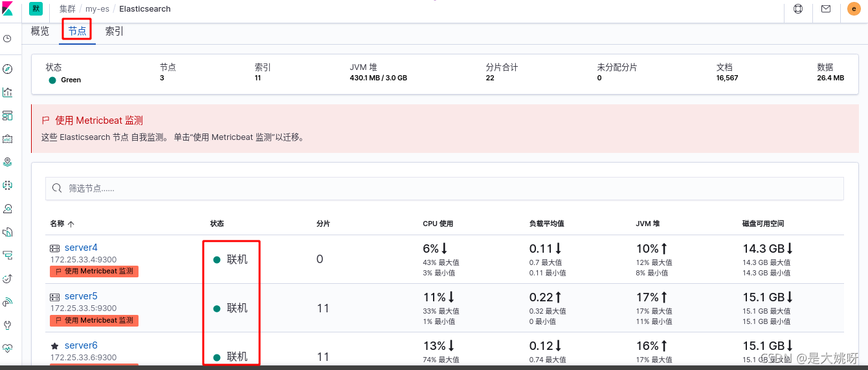Screen dimensions: 868x370
Task: Open the server6 node link
Action: 81,345
